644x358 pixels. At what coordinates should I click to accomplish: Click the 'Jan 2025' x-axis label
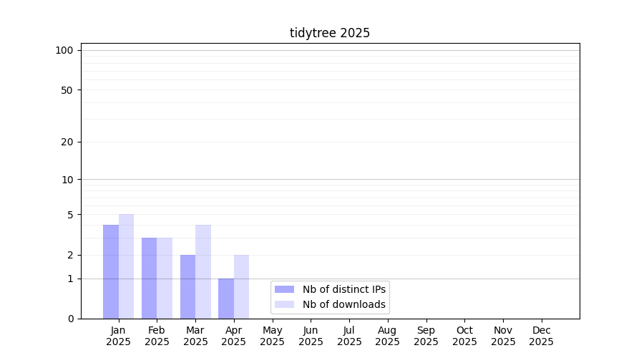point(118,336)
